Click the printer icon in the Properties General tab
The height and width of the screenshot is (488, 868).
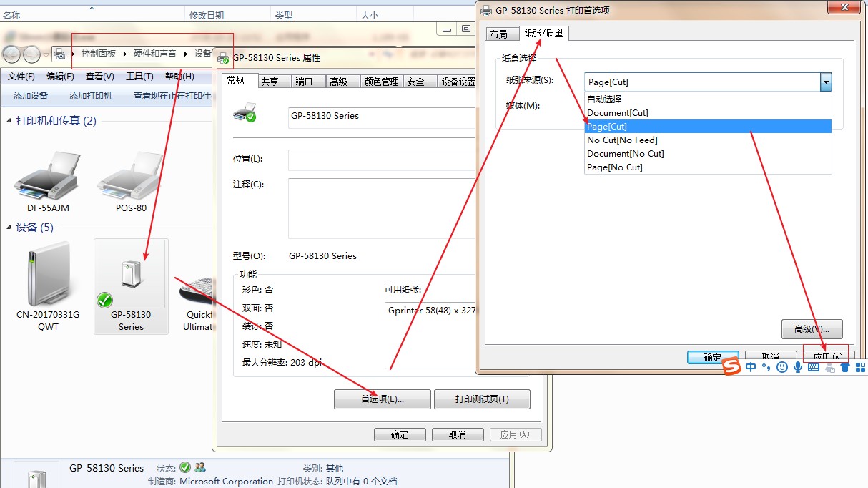coord(245,112)
